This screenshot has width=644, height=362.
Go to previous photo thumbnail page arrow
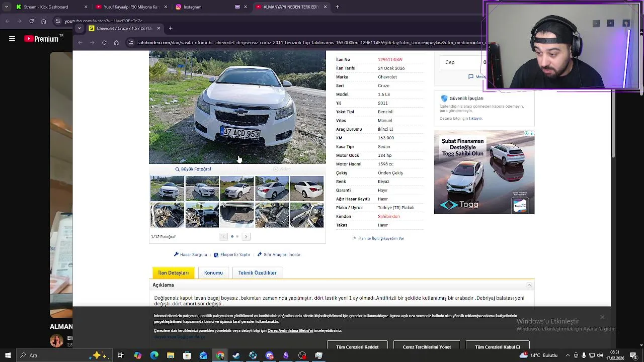click(x=223, y=236)
